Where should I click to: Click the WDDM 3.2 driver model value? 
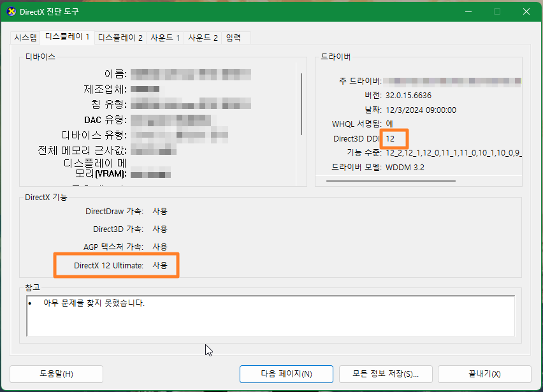(x=405, y=167)
